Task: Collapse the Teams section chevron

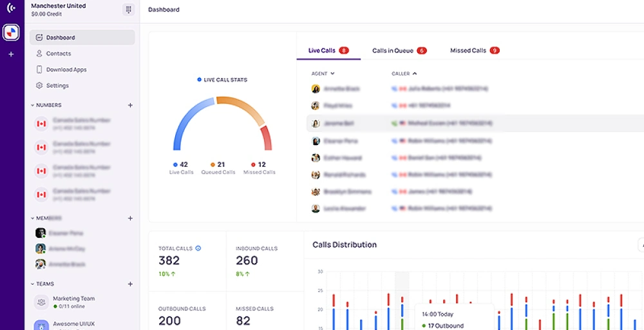Action: 32,284
